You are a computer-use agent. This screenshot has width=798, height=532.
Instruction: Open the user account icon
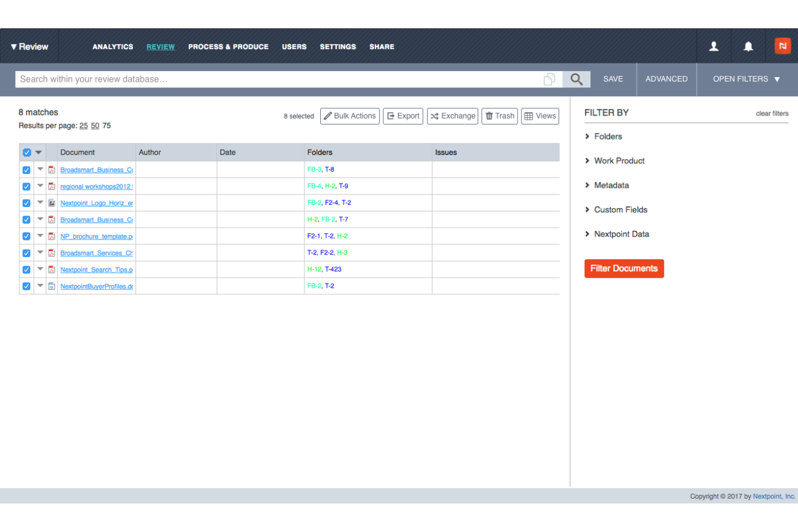coord(713,46)
